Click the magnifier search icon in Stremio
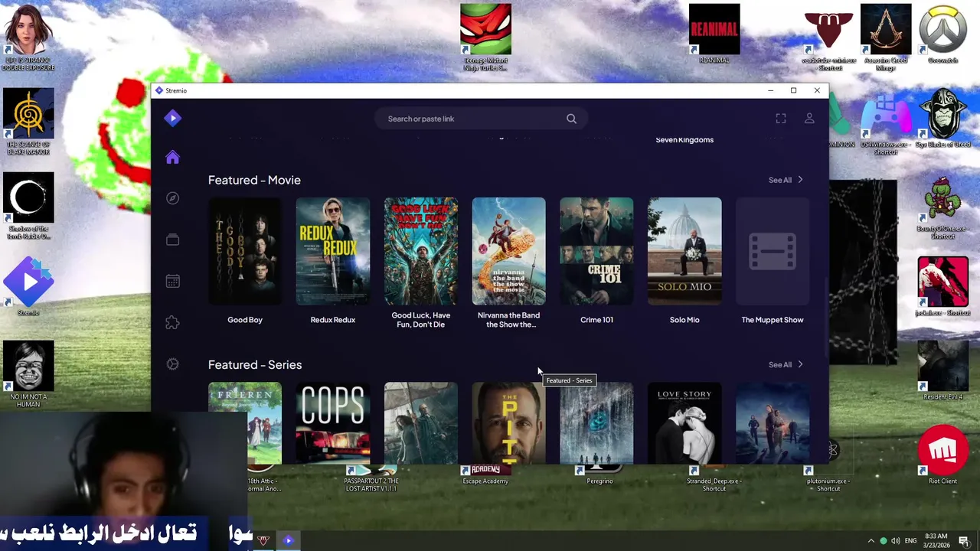 pyautogui.click(x=571, y=119)
